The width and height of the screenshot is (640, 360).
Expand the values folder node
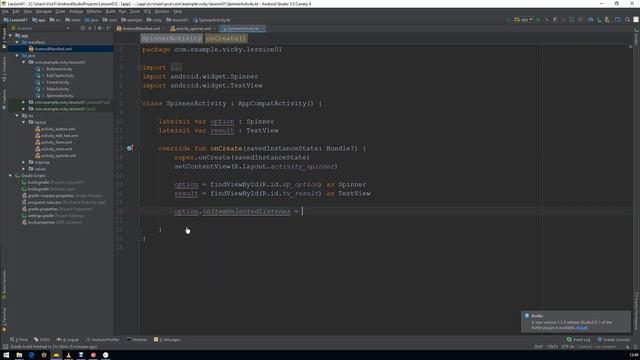tap(24, 169)
